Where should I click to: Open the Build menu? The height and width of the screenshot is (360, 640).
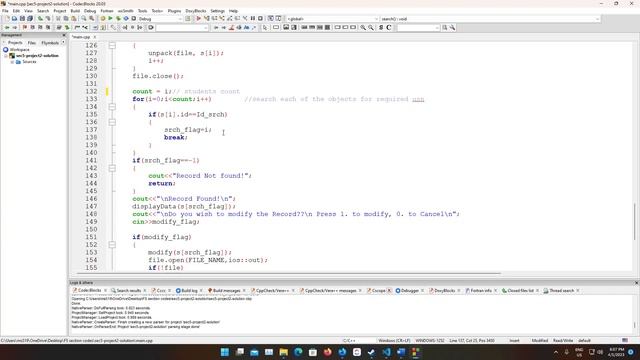click(x=75, y=11)
